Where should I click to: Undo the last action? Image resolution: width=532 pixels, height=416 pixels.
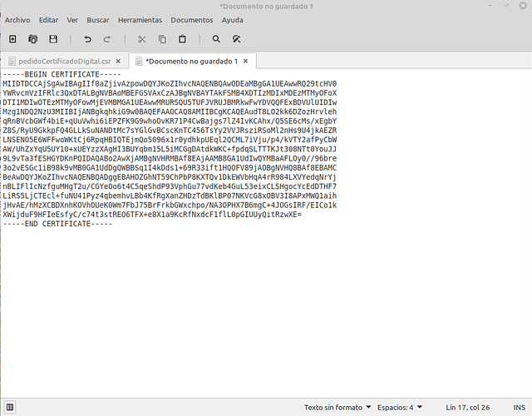click(x=87, y=39)
